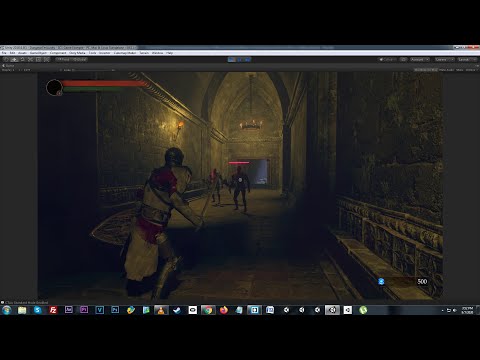Open the Cloud services button

pyautogui.click(x=403, y=60)
